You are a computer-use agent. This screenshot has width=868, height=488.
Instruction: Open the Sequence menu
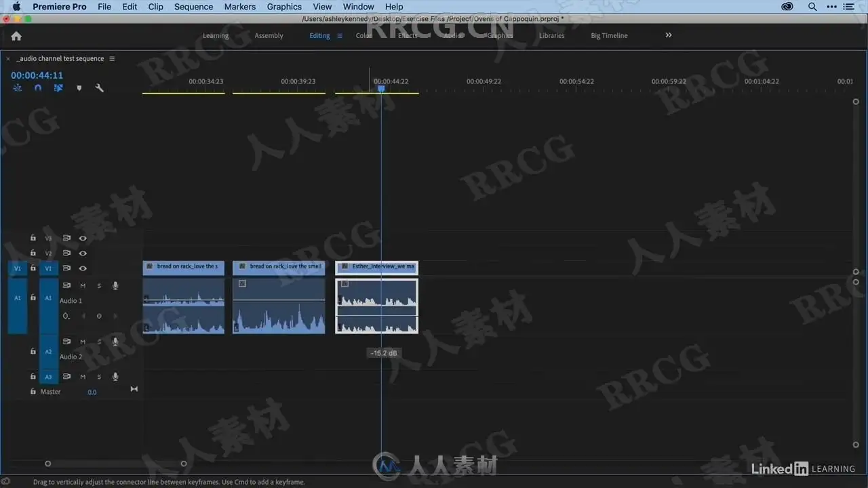(193, 7)
